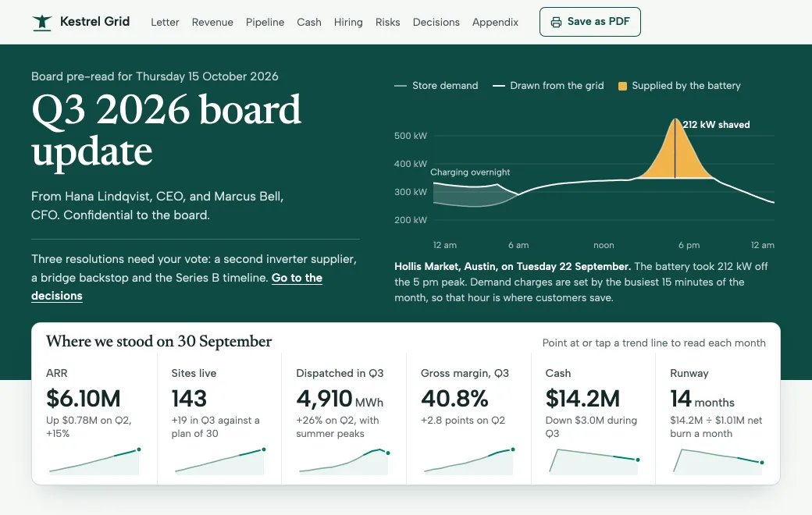Click the Dispatched in Q3 sparkline
812x515 pixels.
tap(344, 460)
